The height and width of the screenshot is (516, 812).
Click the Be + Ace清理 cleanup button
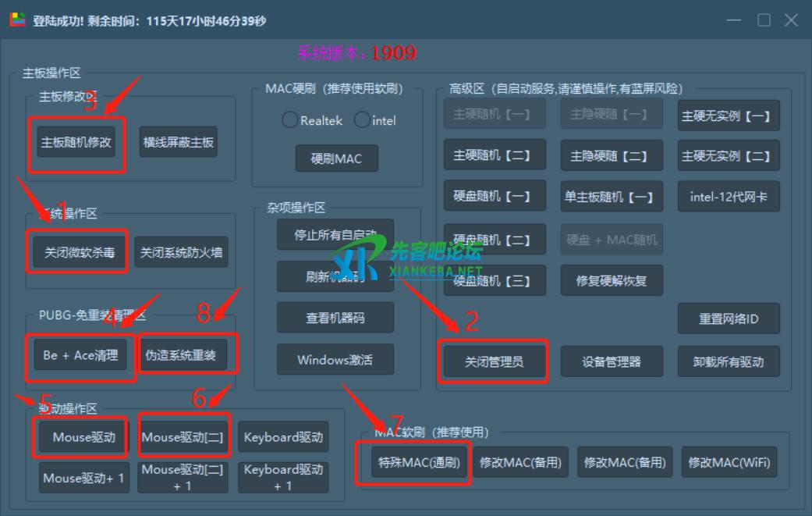[x=80, y=354]
